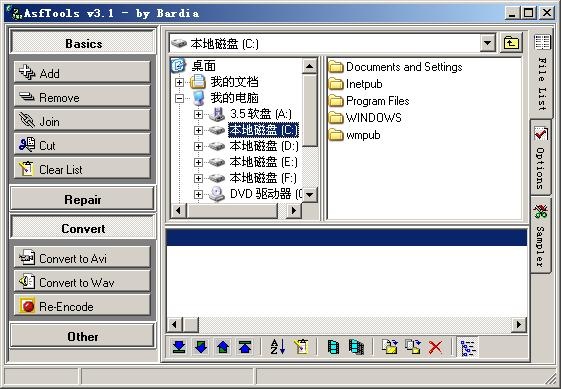The image size is (561, 389).
Task: Select 我的电脑 in the folder tree
Action: [234, 98]
